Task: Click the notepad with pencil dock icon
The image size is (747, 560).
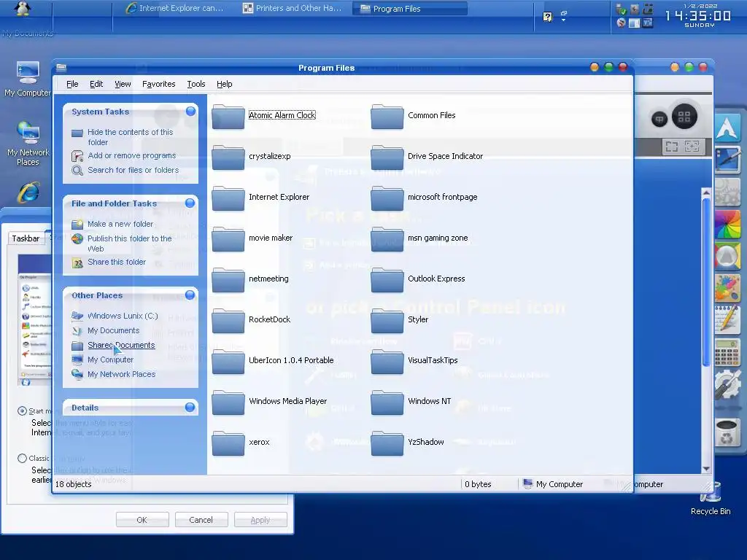Action: (x=727, y=319)
